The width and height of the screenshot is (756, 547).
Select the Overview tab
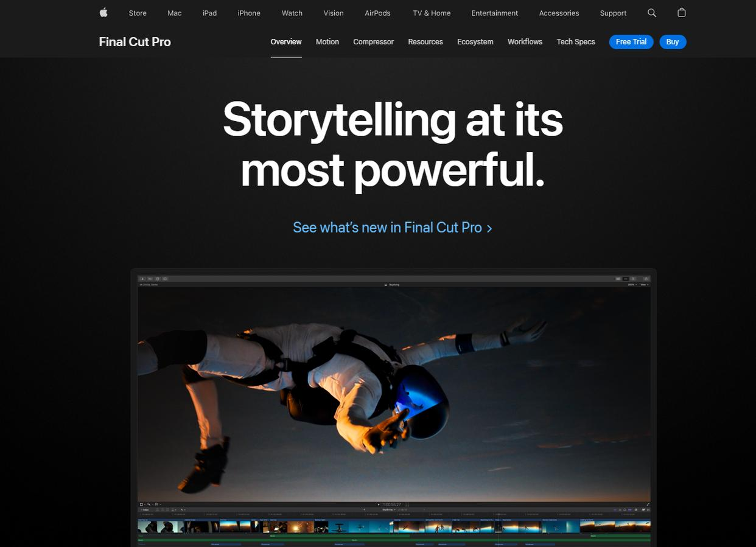click(x=286, y=42)
